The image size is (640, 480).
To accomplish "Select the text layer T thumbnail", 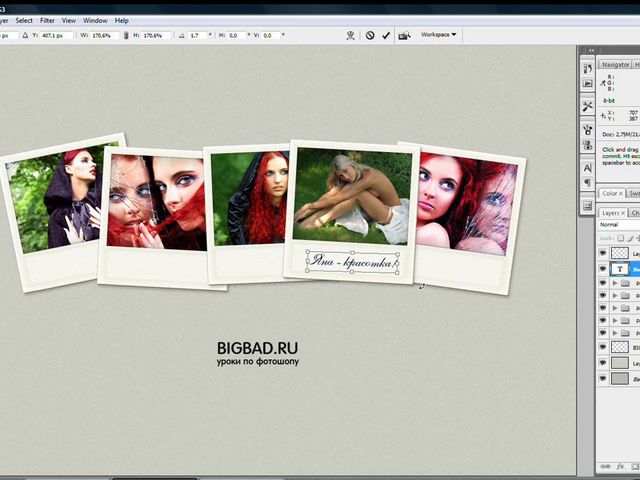I will pos(620,269).
